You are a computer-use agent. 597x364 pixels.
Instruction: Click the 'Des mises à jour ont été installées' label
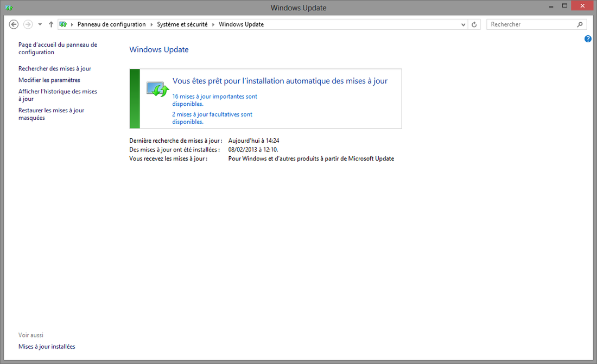(x=175, y=150)
